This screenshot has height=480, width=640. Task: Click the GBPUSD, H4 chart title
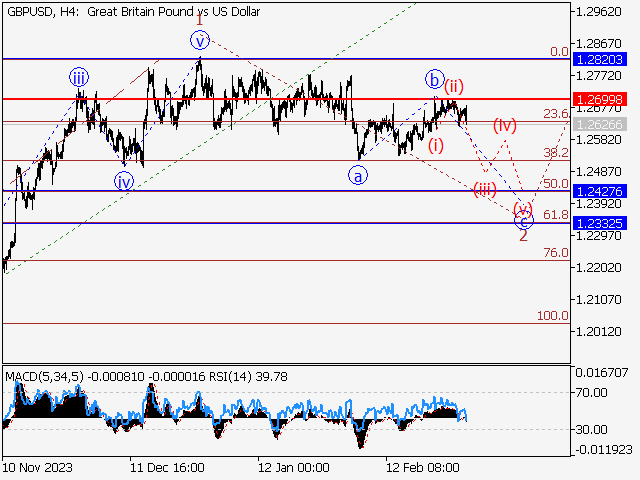point(133,12)
